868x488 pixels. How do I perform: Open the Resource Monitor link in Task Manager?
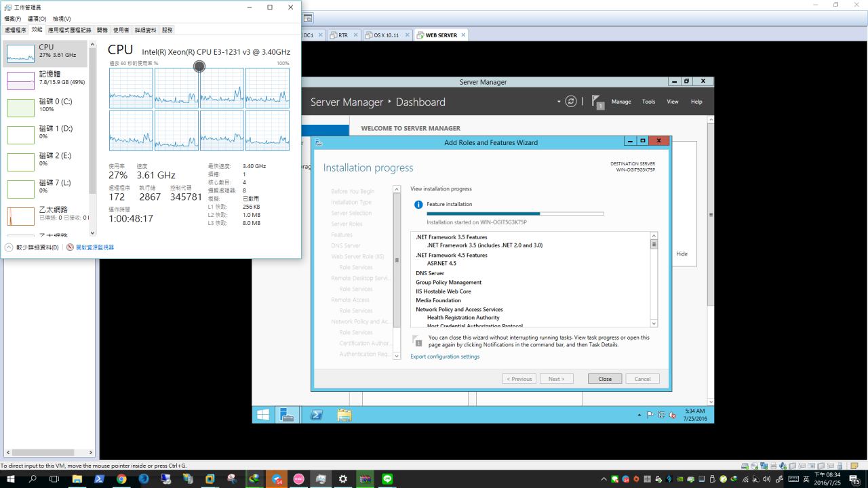tap(94, 247)
